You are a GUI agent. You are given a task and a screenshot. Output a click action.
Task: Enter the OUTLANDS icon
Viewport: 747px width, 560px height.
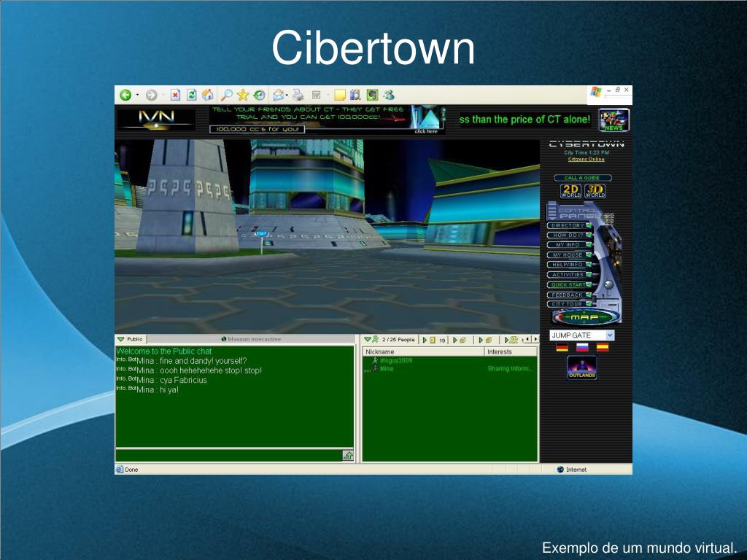[582, 368]
